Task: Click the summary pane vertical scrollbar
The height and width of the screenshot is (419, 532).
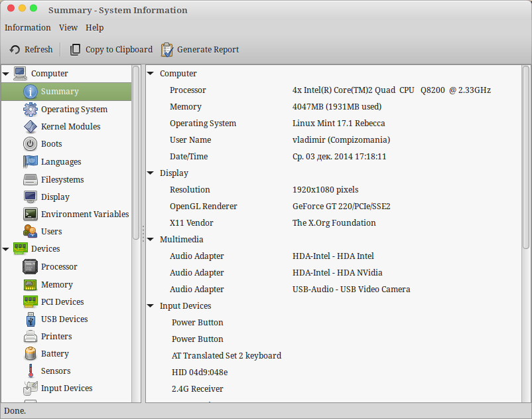Action: pyautogui.click(x=526, y=157)
